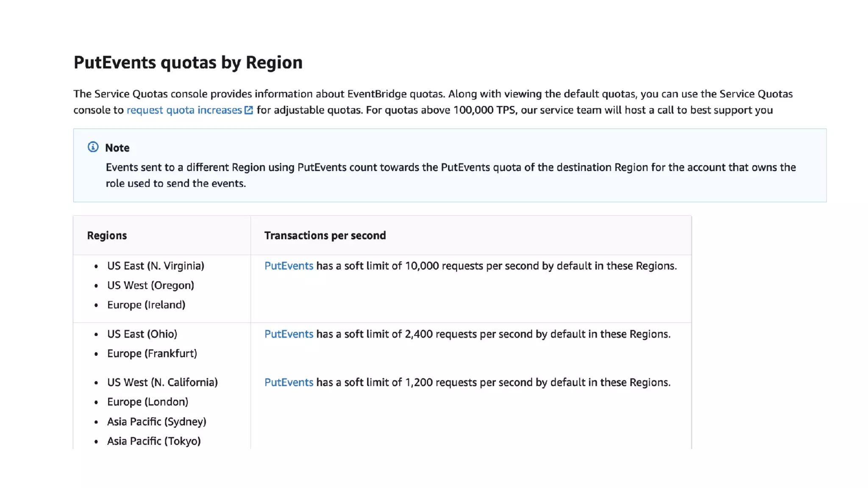Click the US West (N. California) list item
The height and width of the screenshot is (488, 868).
162,382
